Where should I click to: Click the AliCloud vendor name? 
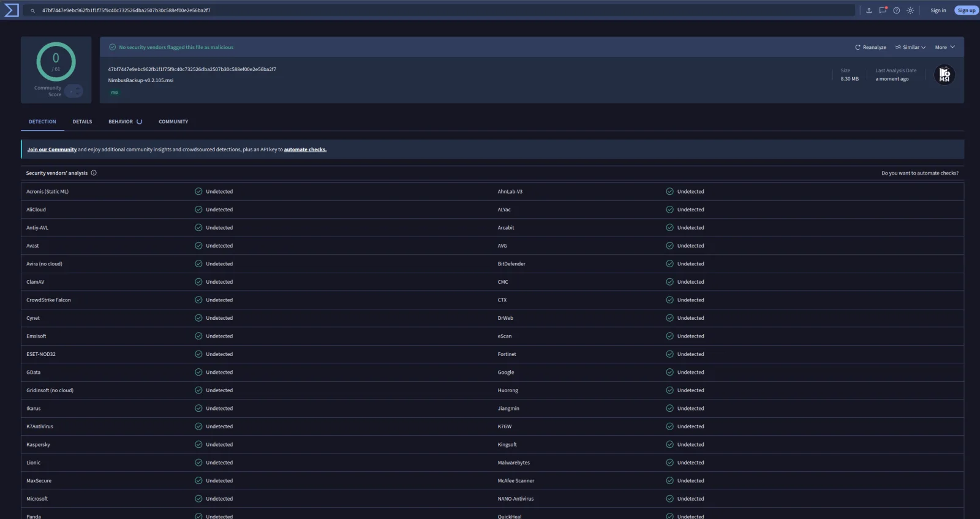point(36,210)
